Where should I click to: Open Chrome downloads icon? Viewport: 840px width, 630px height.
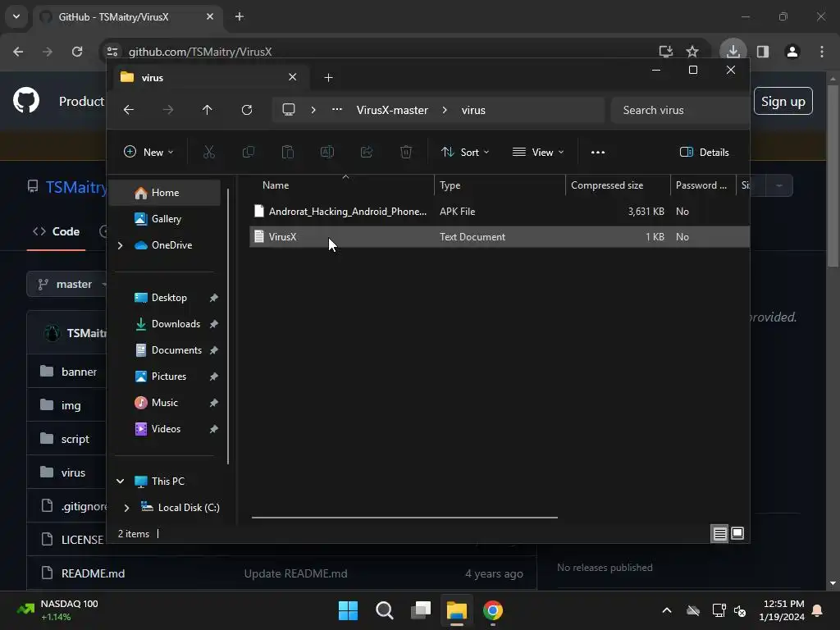(x=733, y=52)
